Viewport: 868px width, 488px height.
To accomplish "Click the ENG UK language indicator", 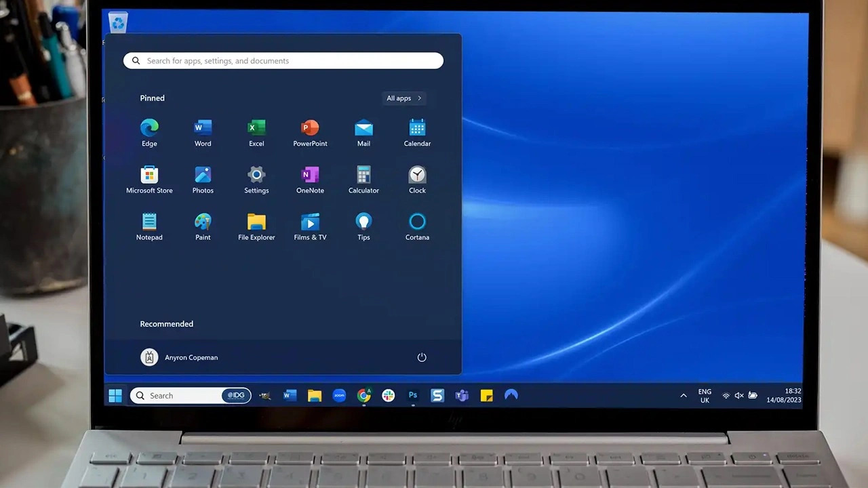I will point(705,396).
